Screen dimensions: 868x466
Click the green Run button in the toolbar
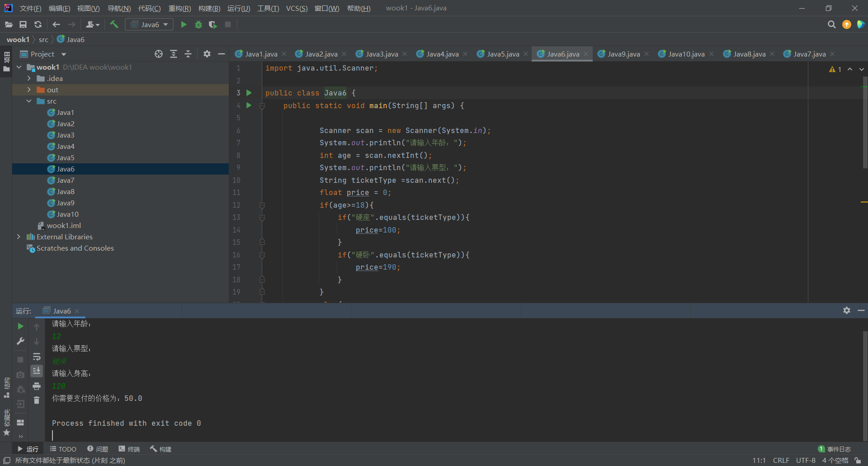(x=184, y=24)
